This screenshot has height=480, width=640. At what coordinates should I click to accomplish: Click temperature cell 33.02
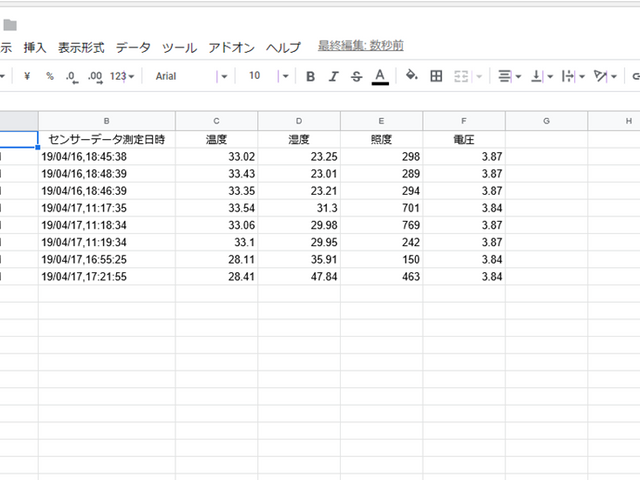[216, 157]
